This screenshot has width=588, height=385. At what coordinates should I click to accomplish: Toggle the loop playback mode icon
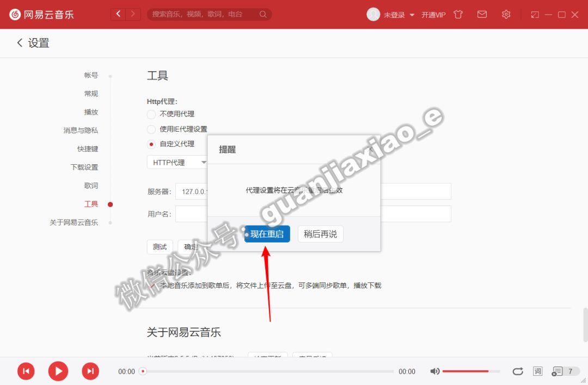518,371
